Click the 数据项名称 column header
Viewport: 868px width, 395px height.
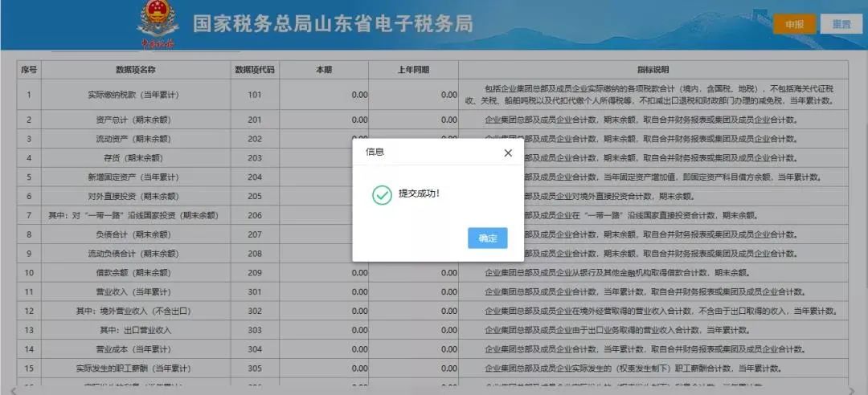135,70
